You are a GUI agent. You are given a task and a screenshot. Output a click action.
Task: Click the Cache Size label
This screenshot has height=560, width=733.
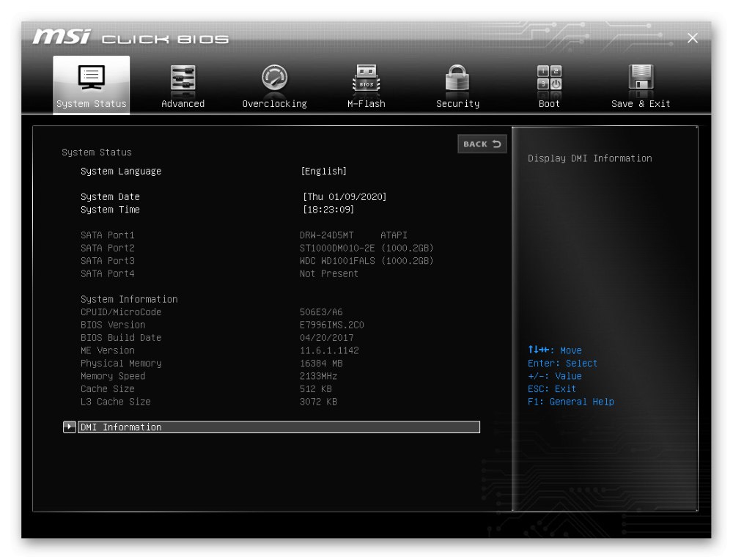pos(107,388)
